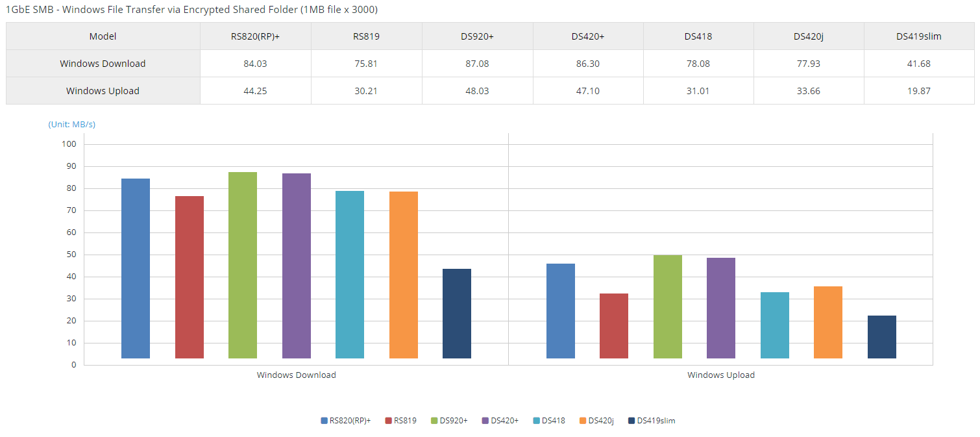Select the Windows Download row label

click(103, 64)
